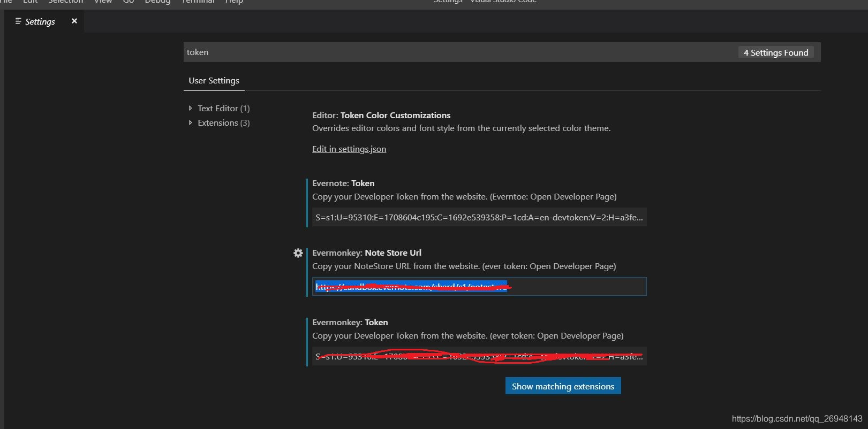The width and height of the screenshot is (868, 429).
Task: Click Show matching extensions button
Action: click(563, 386)
